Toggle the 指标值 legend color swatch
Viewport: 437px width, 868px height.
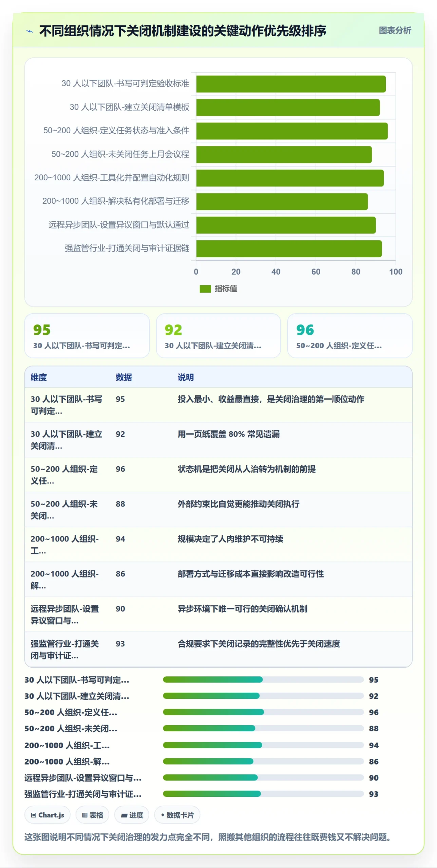pyautogui.click(x=205, y=289)
